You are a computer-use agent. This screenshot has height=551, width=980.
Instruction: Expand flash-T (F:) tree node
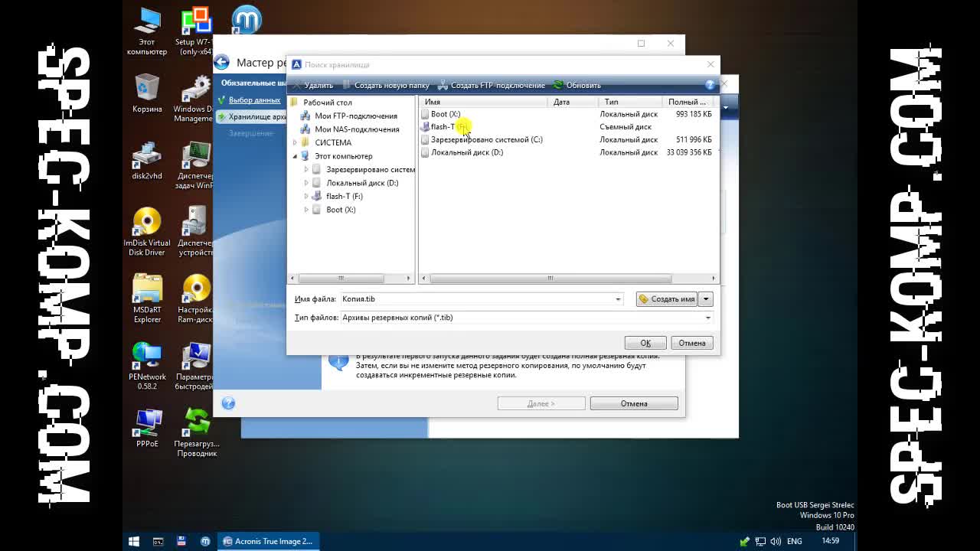click(306, 197)
